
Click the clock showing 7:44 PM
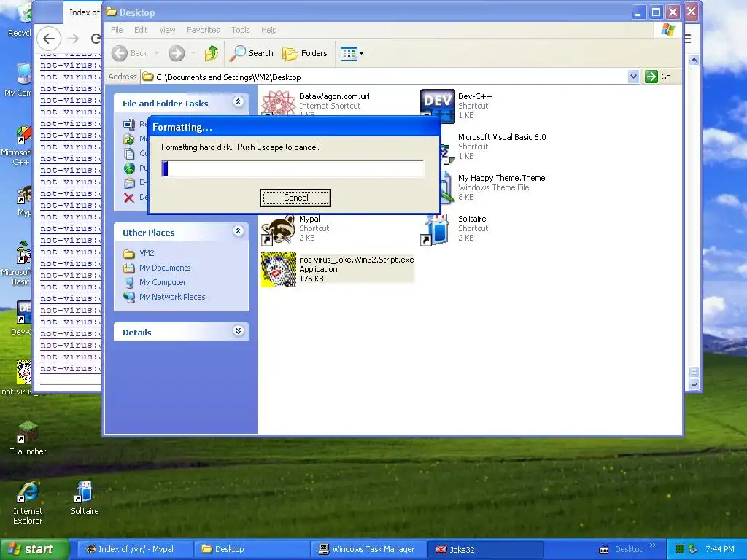[x=720, y=549]
